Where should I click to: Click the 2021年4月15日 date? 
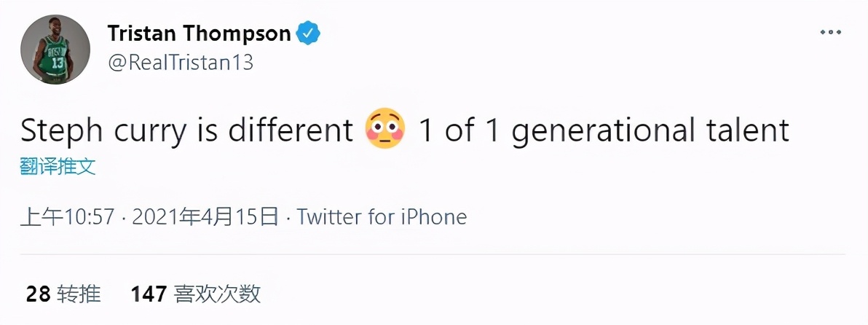coord(206,216)
